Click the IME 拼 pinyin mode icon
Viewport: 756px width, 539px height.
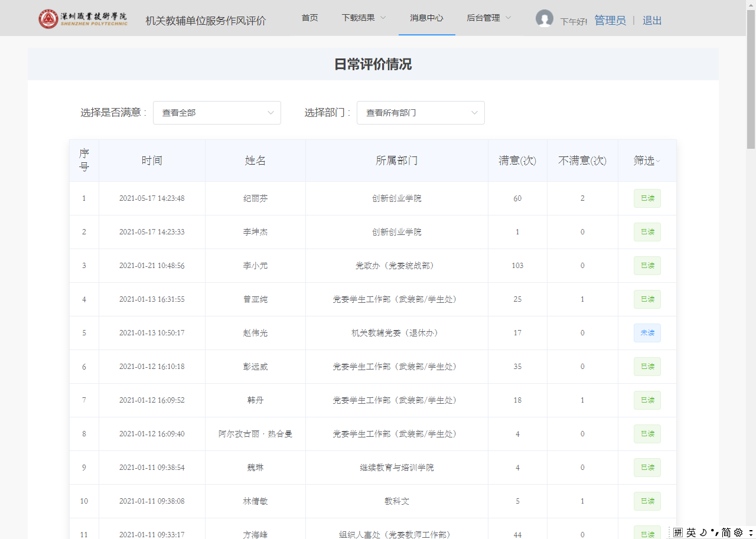[x=678, y=533]
